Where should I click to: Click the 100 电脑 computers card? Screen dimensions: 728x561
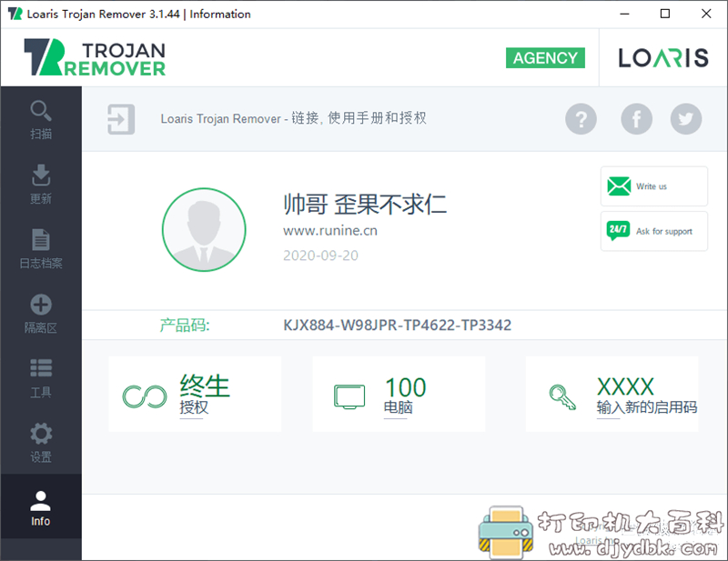[x=399, y=394]
